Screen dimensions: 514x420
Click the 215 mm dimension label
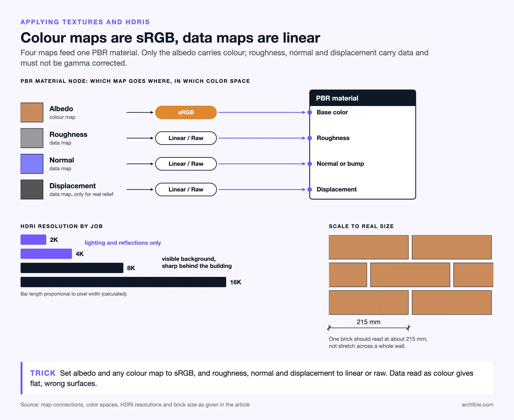pyautogui.click(x=368, y=322)
